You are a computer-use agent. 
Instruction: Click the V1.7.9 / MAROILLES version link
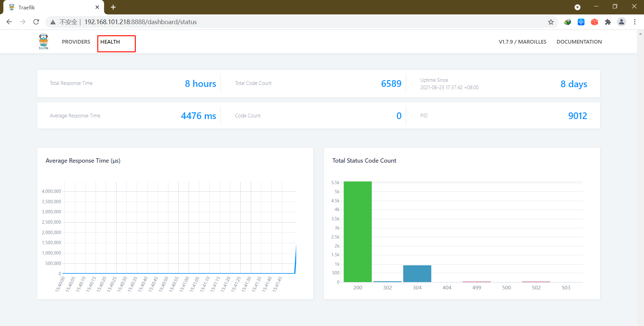click(522, 42)
